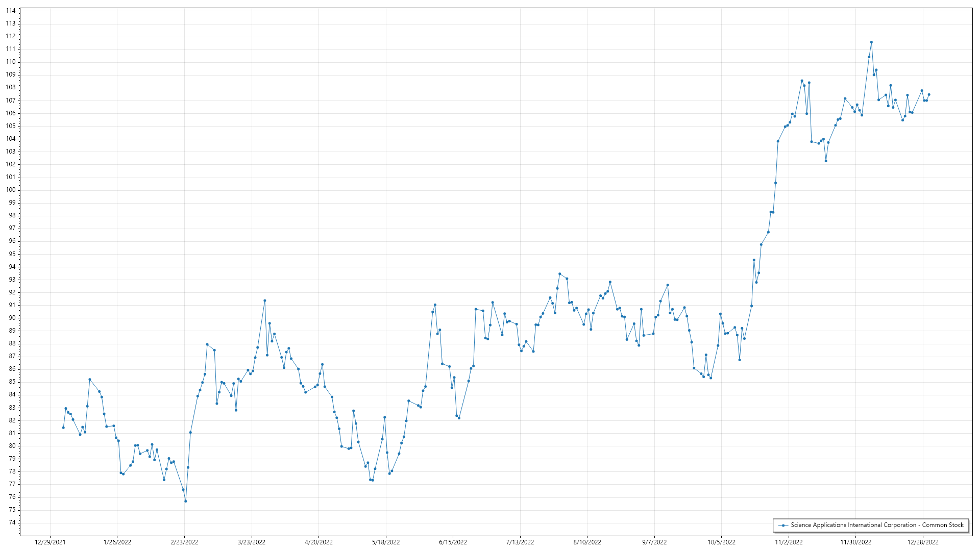The width and height of the screenshot is (980, 551).
Task: Click the 114 y-axis value label
Action: click(11, 11)
